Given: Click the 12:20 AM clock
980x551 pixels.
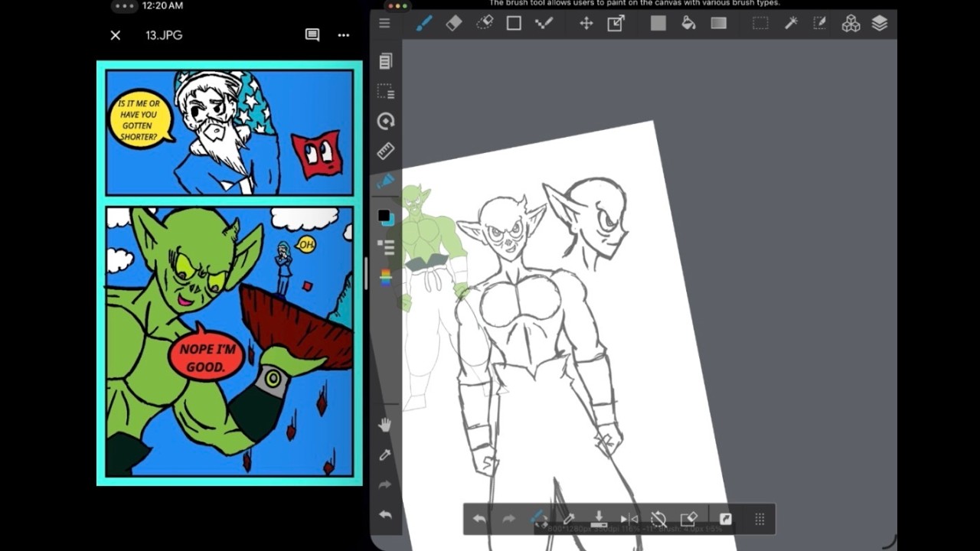Looking at the screenshot, I should [x=164, y=6].
